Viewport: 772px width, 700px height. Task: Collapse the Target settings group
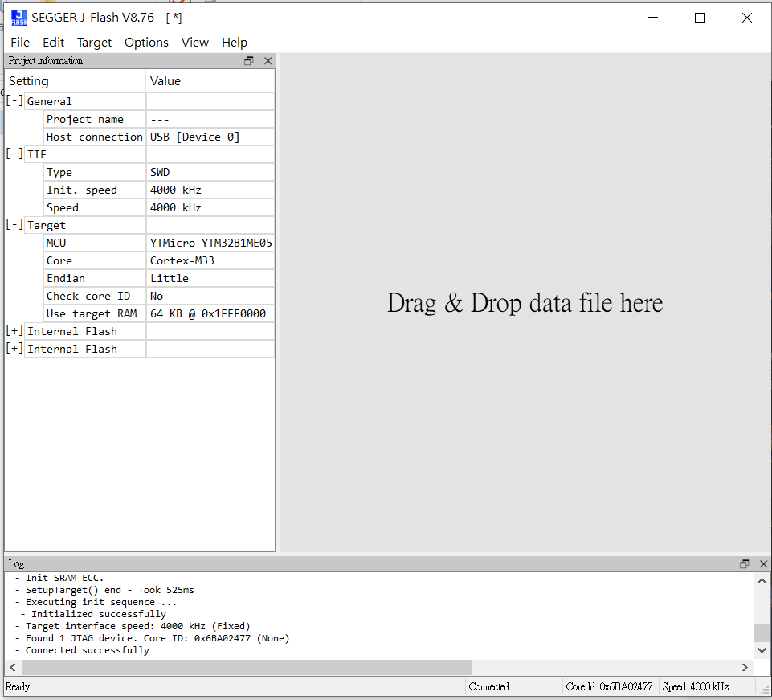14,225
